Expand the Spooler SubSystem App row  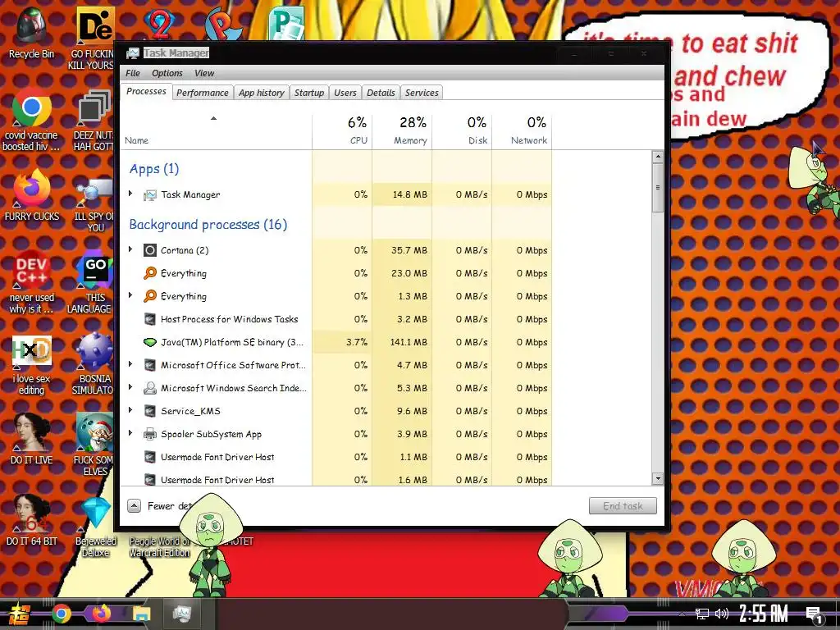[x=130, y=433]
